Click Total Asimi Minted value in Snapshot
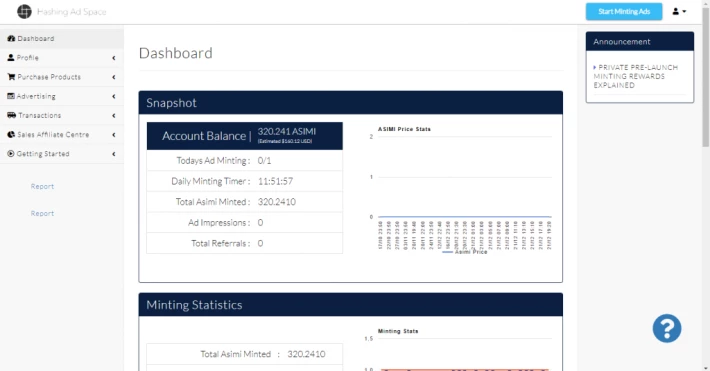This screenshot has width=710, height=371. point(277,202)
